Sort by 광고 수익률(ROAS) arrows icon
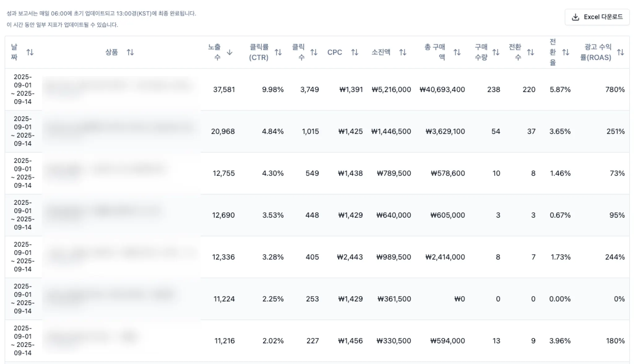Image resolution: width=634 pixels, height=364 pixels. [x=620, y=52]
